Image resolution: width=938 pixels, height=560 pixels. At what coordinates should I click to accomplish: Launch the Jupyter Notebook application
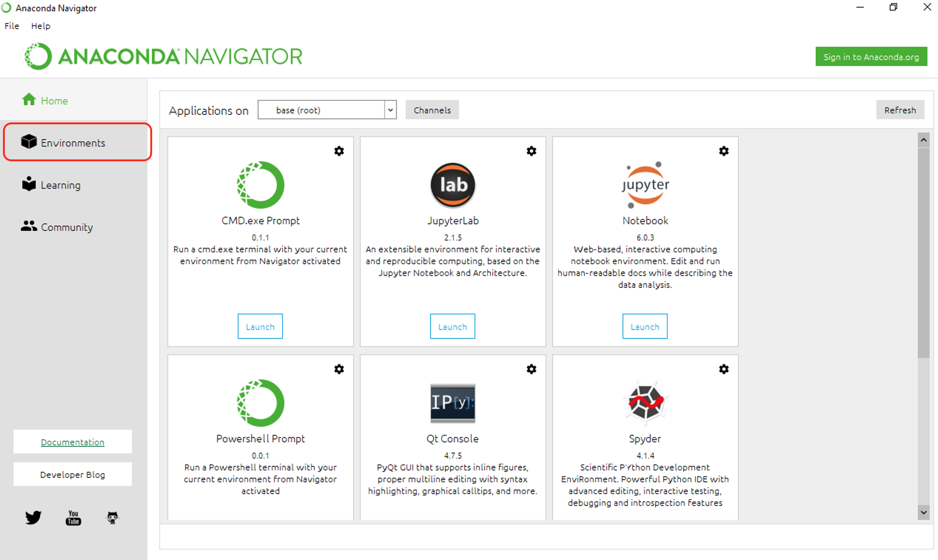(644, 326)
